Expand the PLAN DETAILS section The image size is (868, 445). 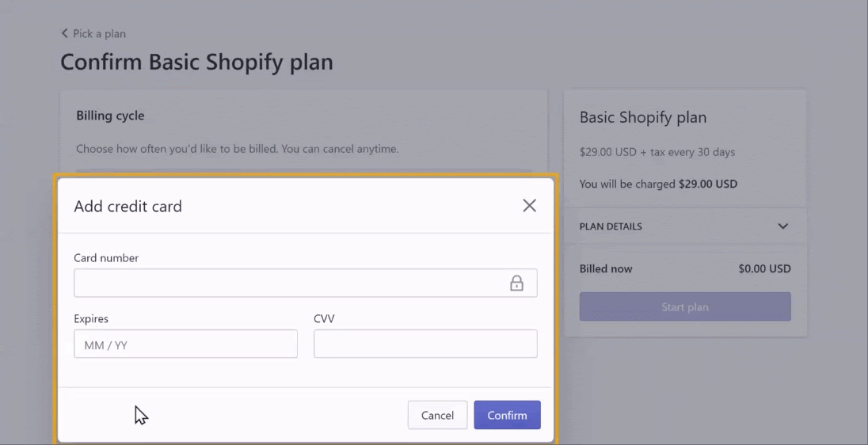685,226
